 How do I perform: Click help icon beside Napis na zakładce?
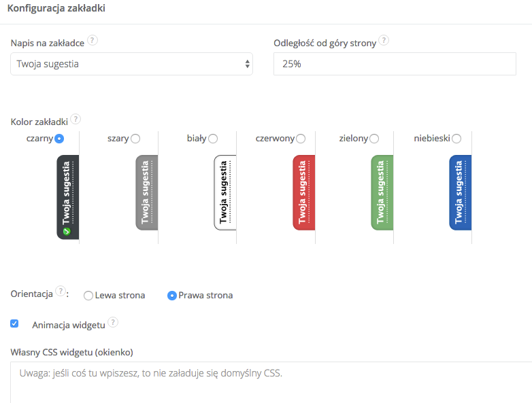click(93, 41)
